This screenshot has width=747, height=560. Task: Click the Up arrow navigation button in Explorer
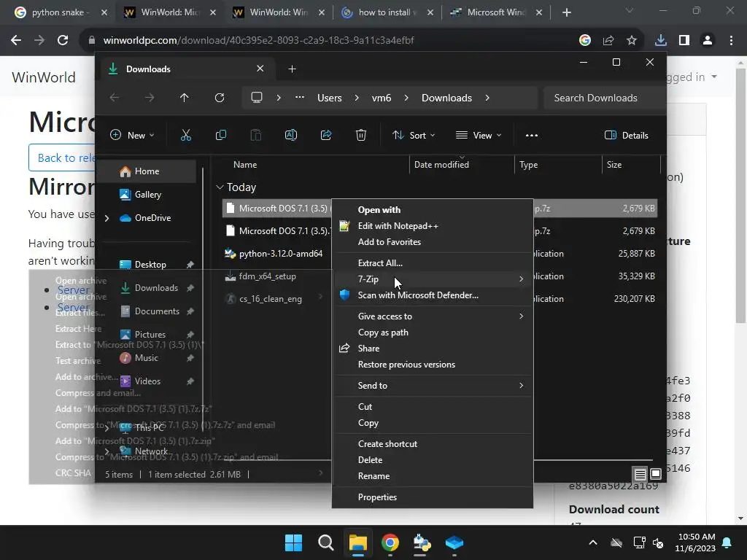pos(185,98)
